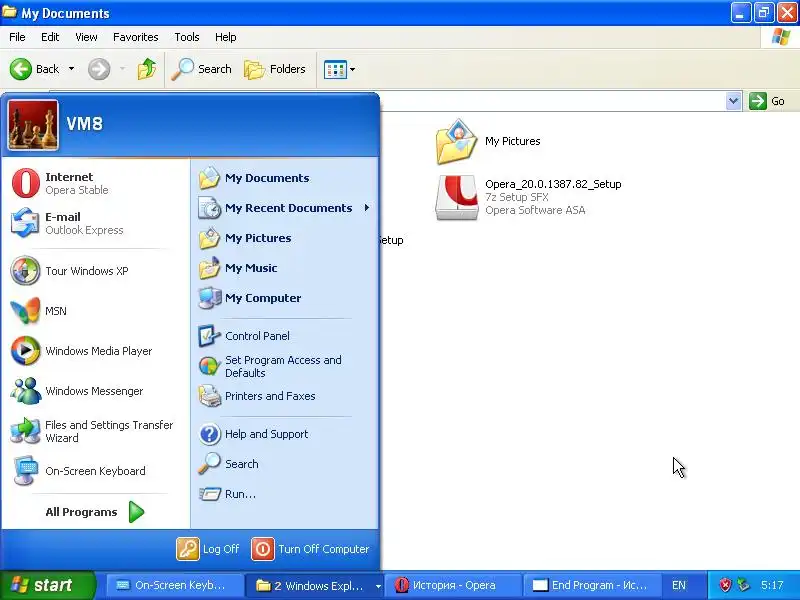Expand the address bar dropdown
800x600 pixels.
(x=733, y=101)
